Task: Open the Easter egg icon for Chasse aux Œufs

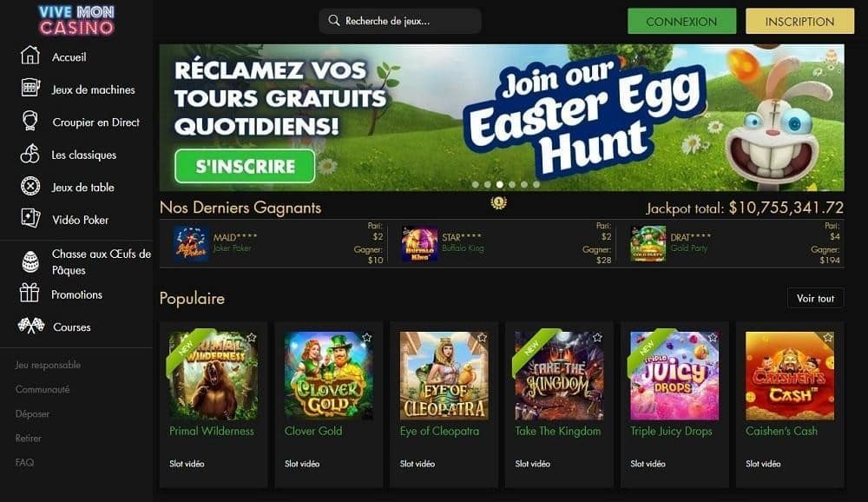Action: pyautogui.click(x=30, y=261)
